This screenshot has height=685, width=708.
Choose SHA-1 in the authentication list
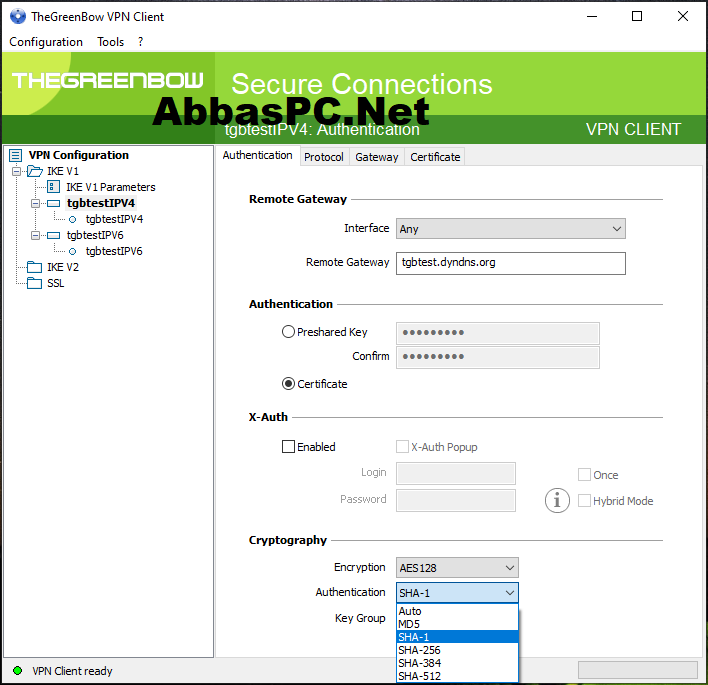[x=457, y=637]
